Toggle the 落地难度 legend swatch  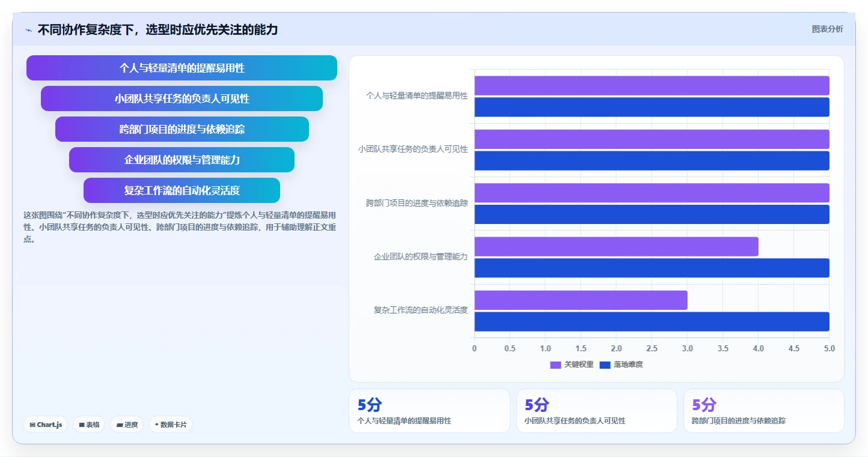click(605, 365)
